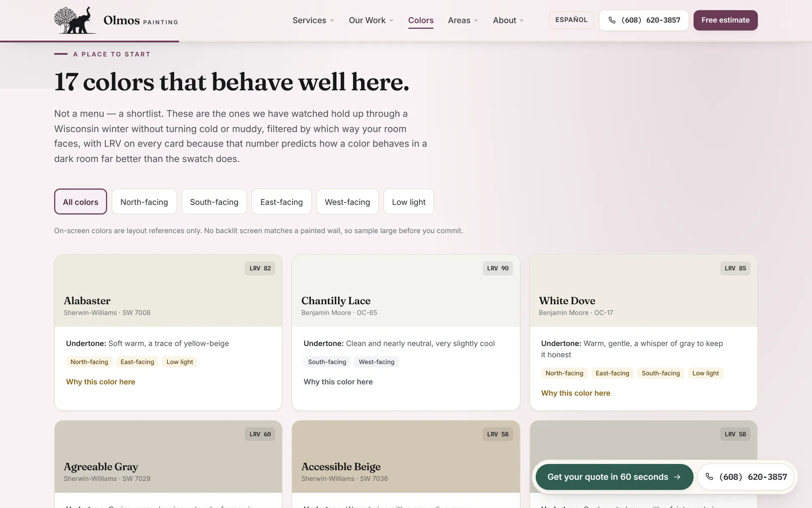This screenshot has width=812, height=508.
Task: Open the Our Work dropdown
Action: [x=371, y=20]
